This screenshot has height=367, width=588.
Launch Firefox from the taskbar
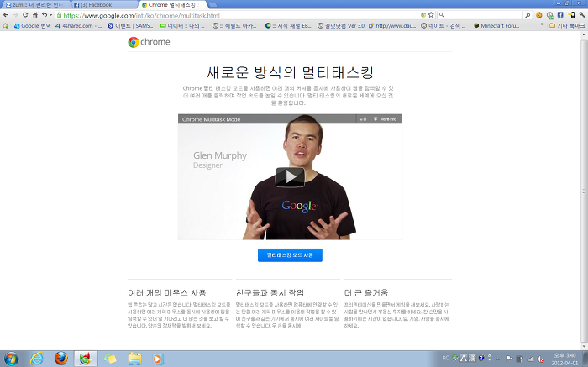(x=60, y=359)
